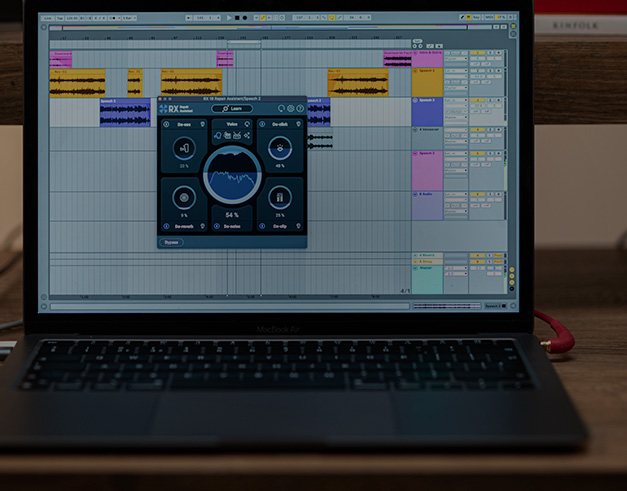Open the Master track output dropdown
The width and height of the screenshot is (627, 491).
(x=456, y=273)
